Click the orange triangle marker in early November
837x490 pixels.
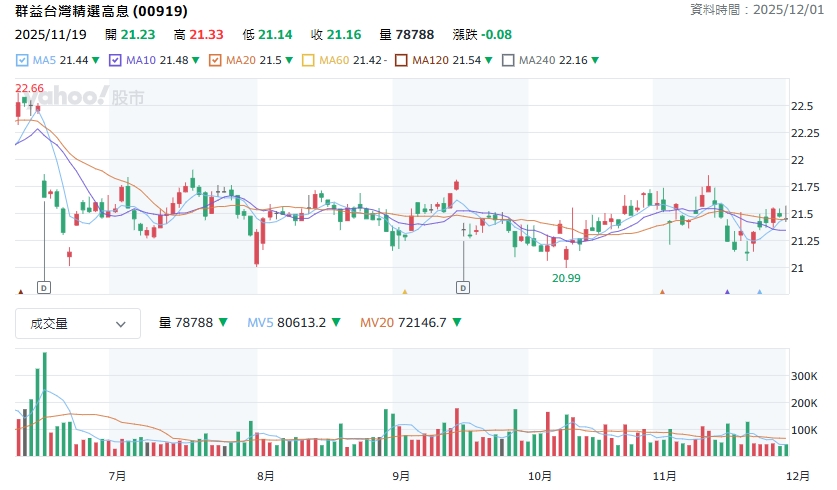pyautogui.click(x=662, y=292)
